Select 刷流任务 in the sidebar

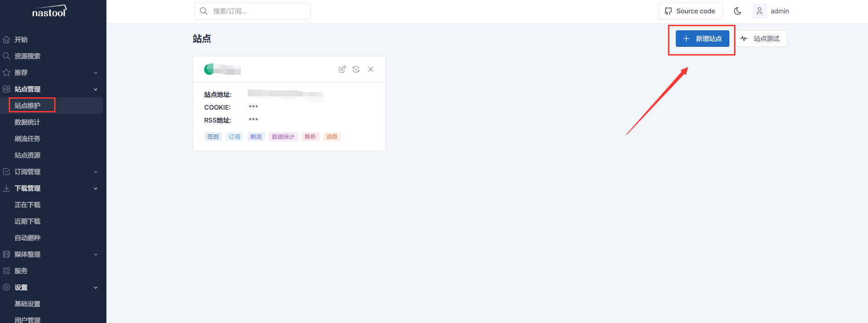[x=28, y=139]
